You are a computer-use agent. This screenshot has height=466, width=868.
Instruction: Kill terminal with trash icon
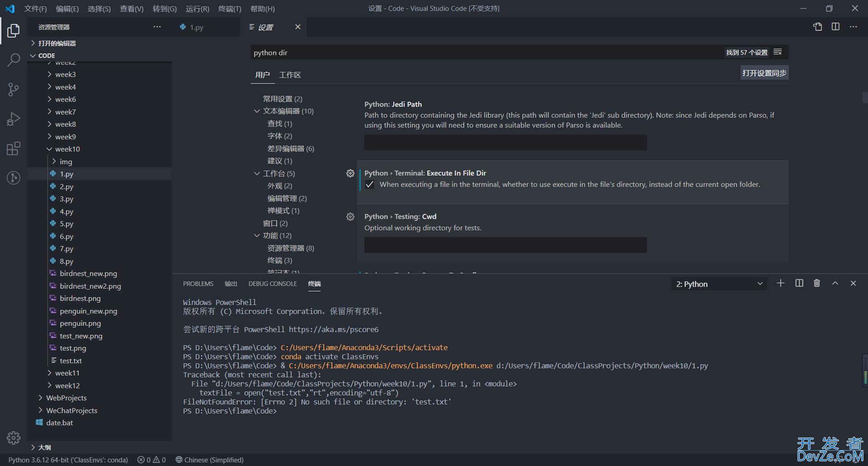tap(817, 283)
